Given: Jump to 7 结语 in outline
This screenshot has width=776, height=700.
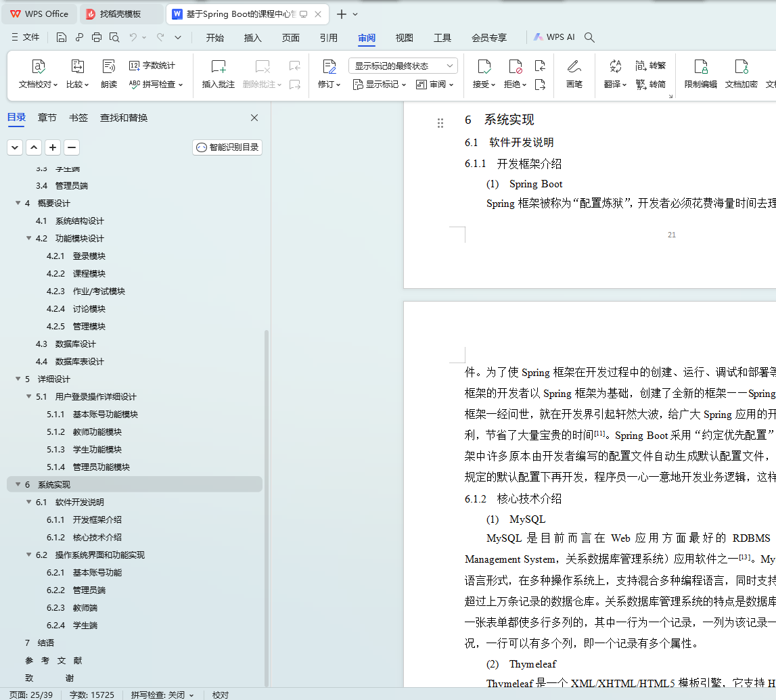Looking at the screenshot, I should click(x=40, y=643).
